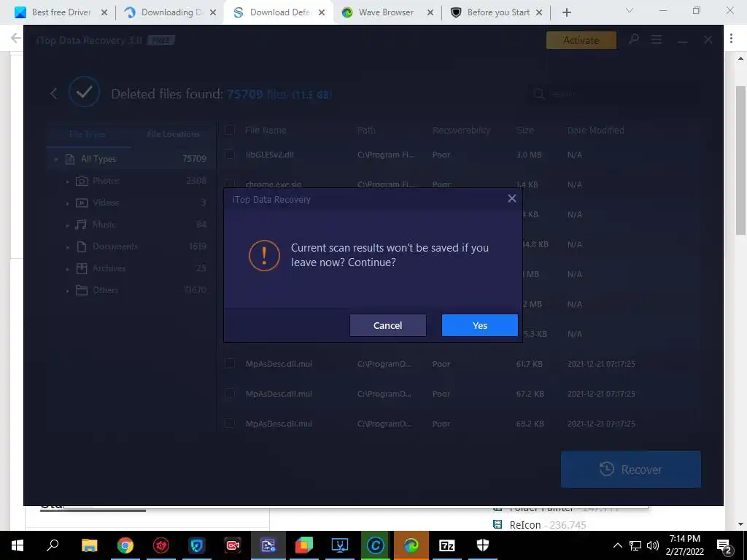Sort by the Date Modified column

click(x=595, y=130)
